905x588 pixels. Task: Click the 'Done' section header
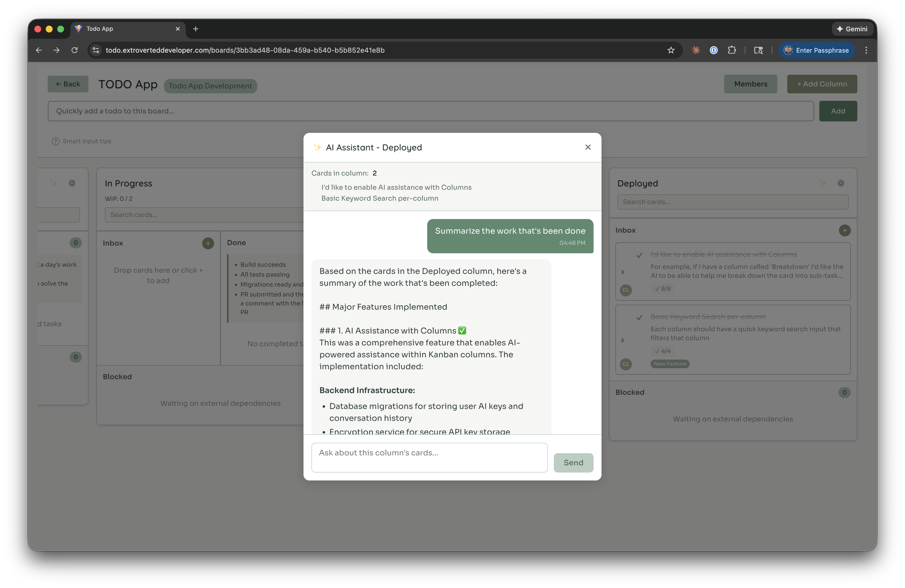pos(236,243)
